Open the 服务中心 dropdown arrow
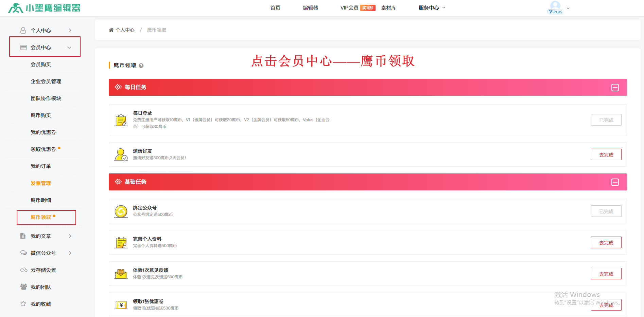The height and width of the screenshot is (317, 644). click(x=443, y=8)
